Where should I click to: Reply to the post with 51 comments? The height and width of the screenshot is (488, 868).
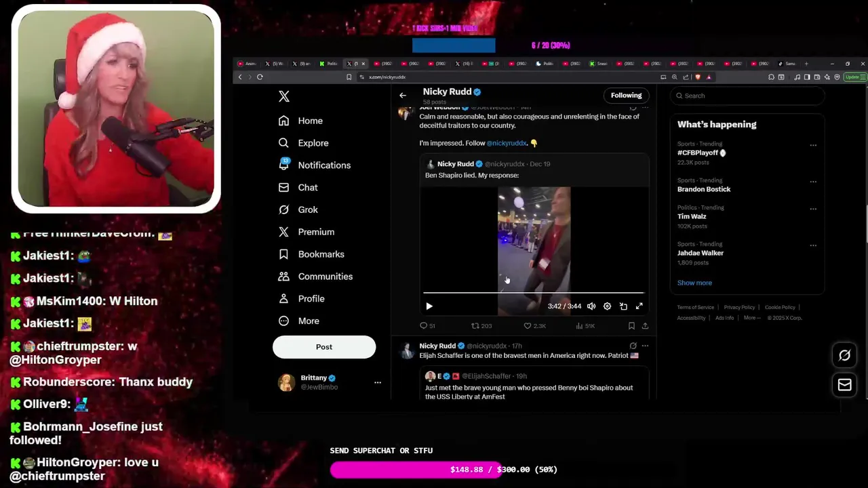428,326
